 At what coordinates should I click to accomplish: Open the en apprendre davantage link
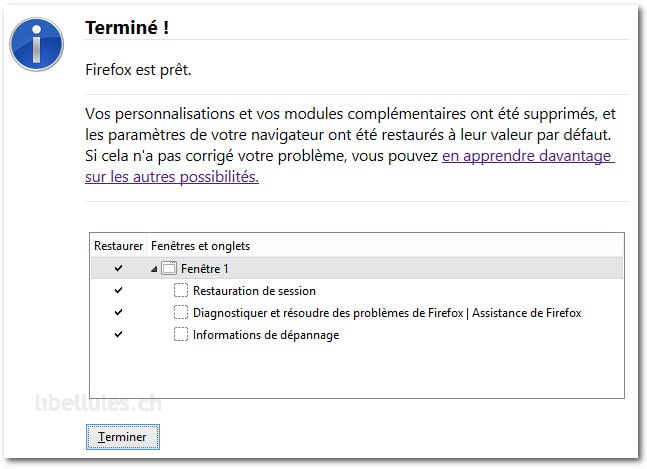[x=528, y=156]
